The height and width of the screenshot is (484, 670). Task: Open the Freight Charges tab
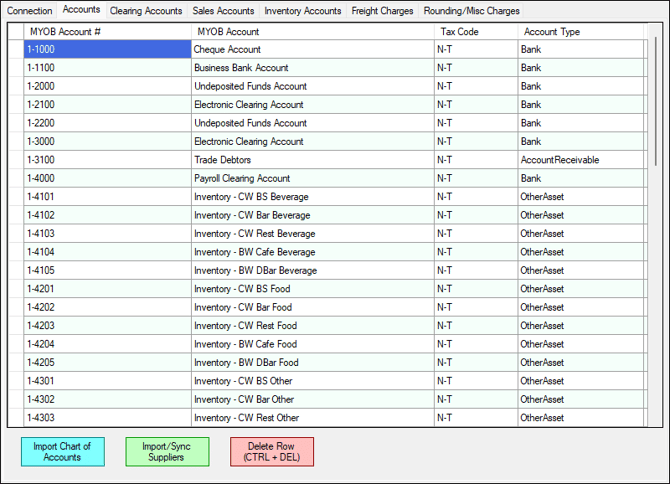[x=382, y=11]
